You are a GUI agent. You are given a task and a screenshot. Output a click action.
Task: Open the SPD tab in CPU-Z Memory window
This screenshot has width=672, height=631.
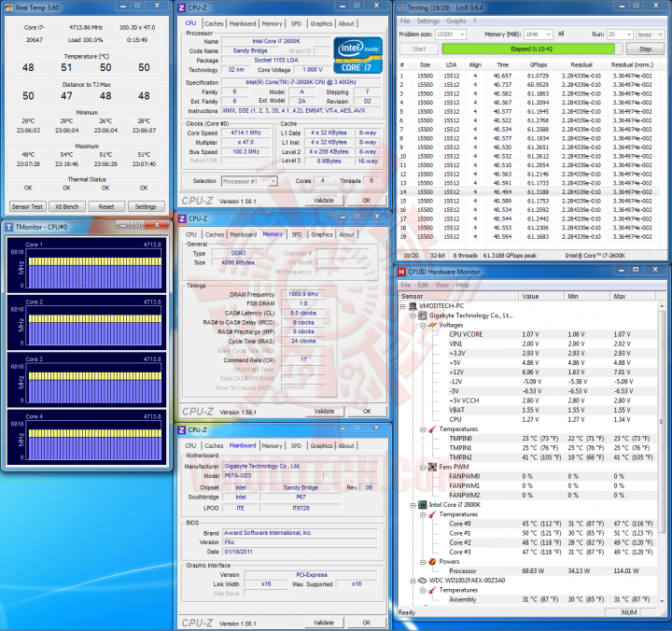(297, 234)
